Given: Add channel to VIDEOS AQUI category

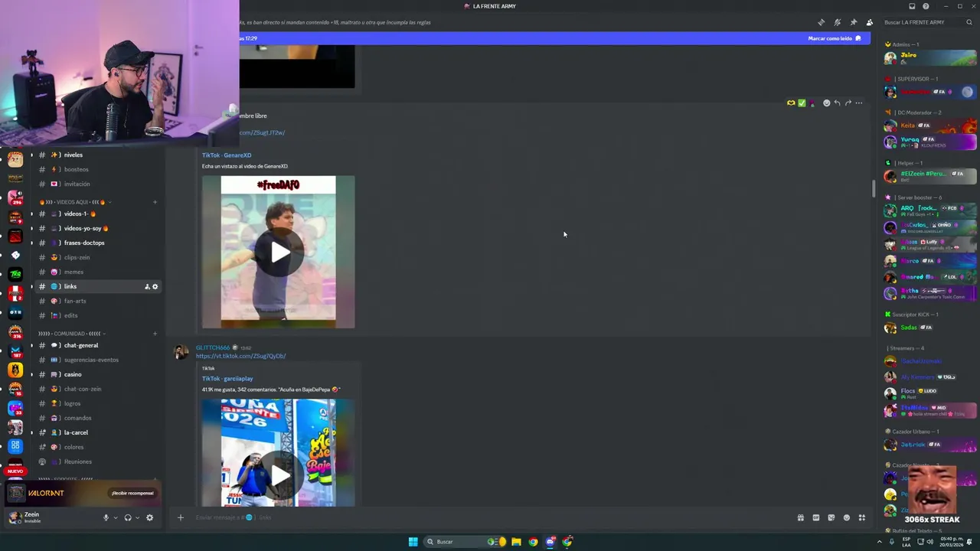Looking at the screenshot, I should pyautogui.click(x=155, y=202).
